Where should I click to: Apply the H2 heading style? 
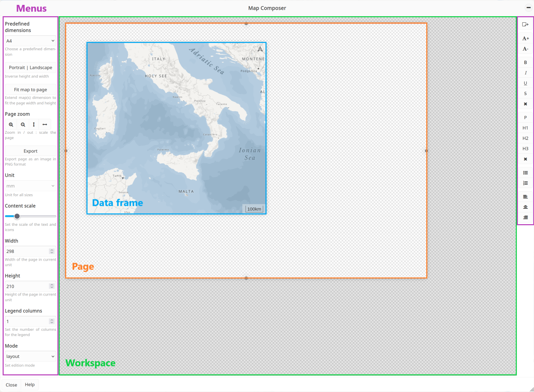click(525, 138)
